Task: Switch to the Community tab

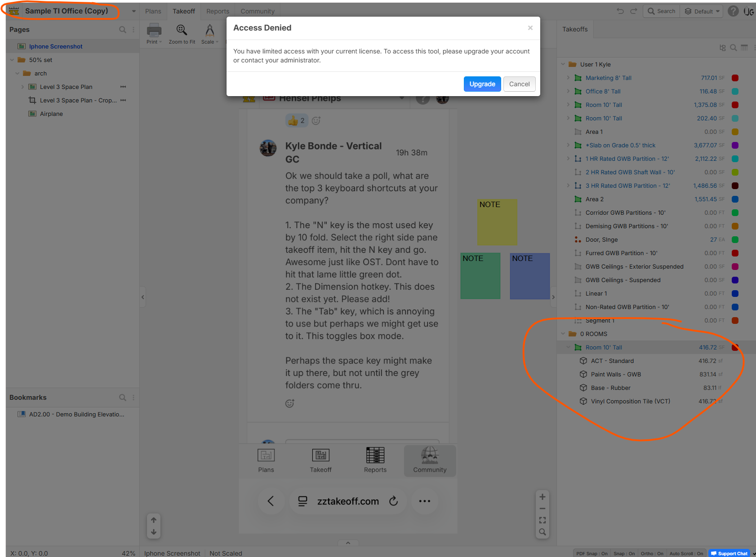Action: [x=257, y=11]
